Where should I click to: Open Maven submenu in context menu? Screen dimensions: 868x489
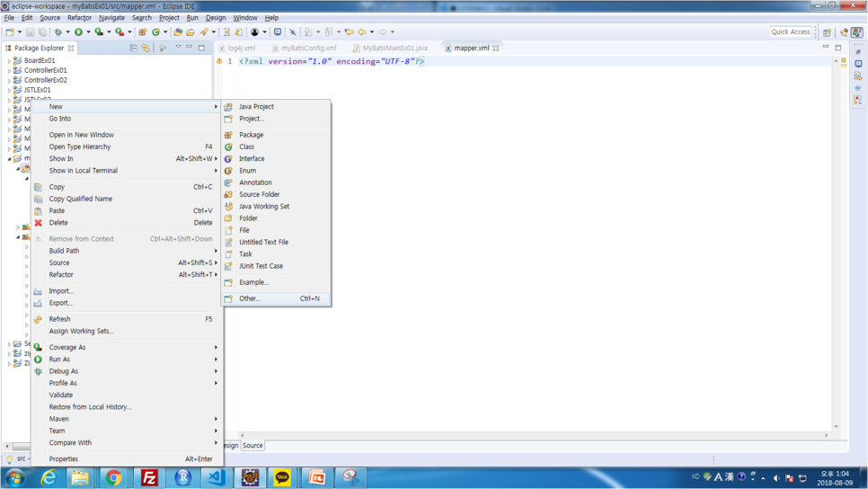tap(126, 419)
